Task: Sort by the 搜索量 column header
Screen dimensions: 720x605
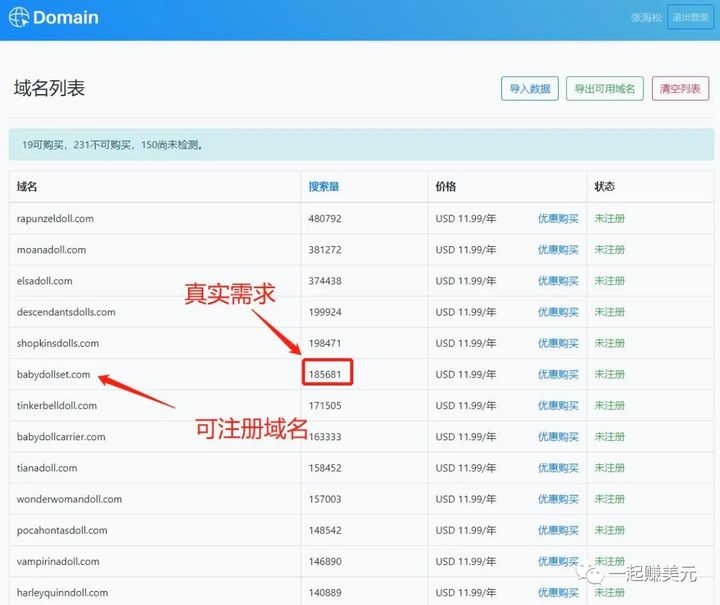Action: [x=323, y=187]
